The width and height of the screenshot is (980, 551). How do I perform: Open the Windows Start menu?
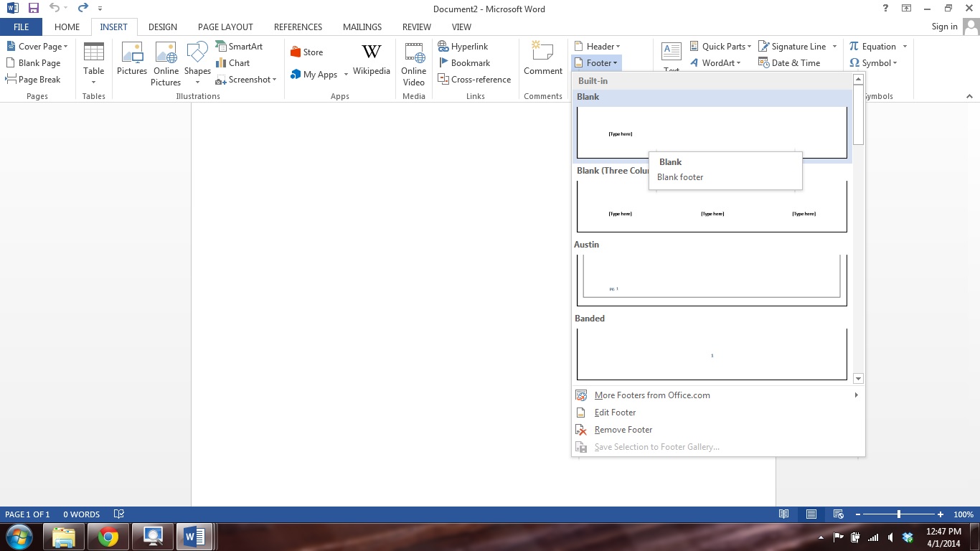(x=19, y=537)
